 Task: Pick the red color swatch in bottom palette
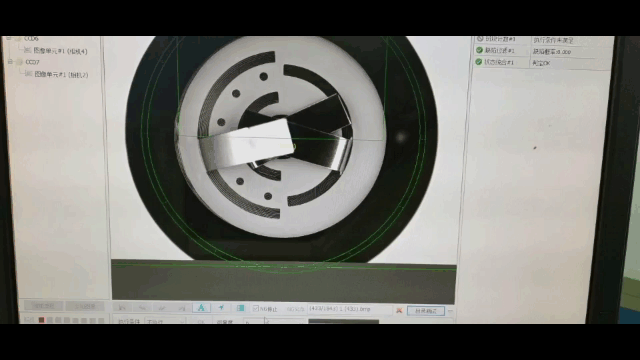tap(41, 320)
